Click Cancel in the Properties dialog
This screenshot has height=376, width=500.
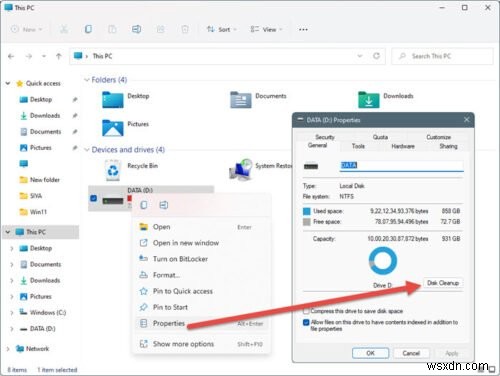click(411, 353)
